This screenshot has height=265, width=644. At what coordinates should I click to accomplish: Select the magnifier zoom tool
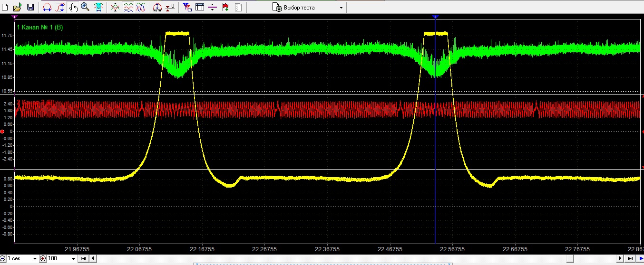tap(85, 7)
